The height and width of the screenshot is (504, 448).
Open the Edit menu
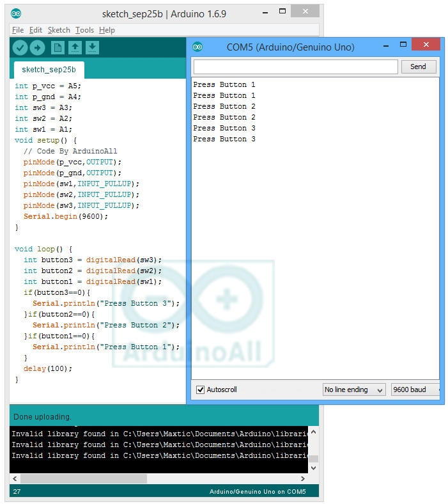[36, 30]
